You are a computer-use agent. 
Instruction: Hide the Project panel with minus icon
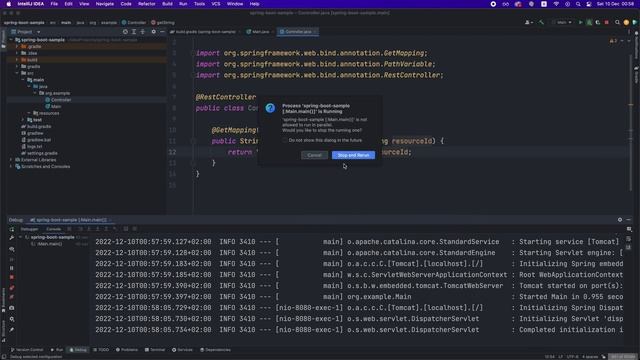162,31
